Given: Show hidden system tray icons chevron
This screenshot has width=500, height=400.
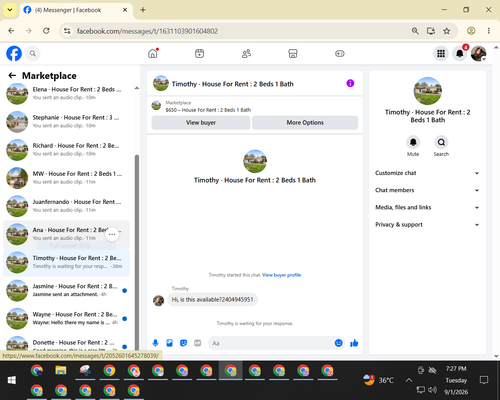Looking at the screenshot, I should click(x=409, y=380).
